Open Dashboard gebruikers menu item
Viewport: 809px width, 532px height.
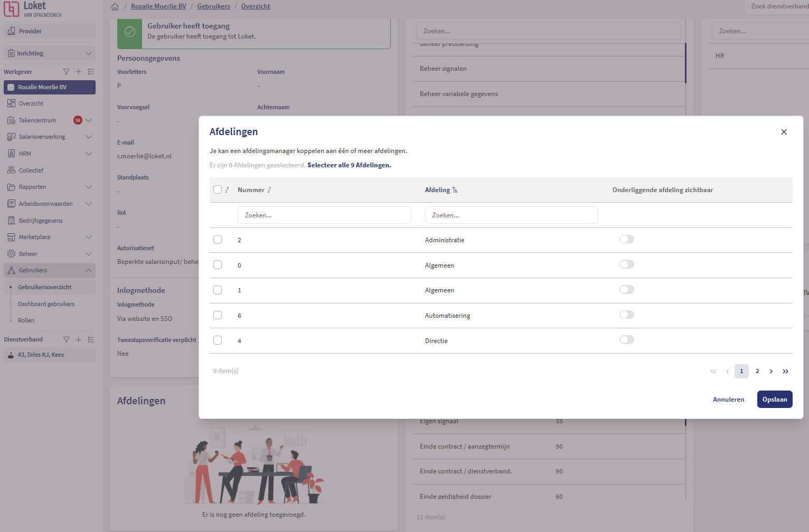(46, 304)
